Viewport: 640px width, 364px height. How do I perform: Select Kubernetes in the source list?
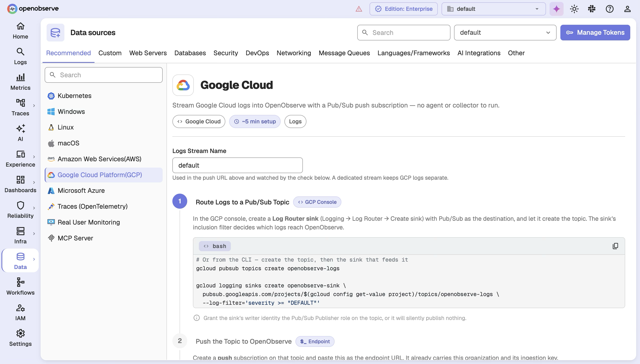[104, 96]
